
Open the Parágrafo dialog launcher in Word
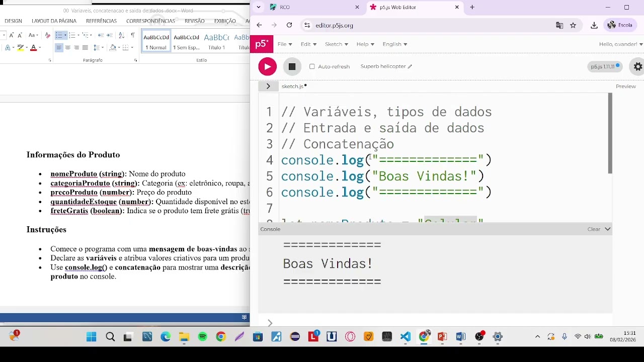click(136, 60)
